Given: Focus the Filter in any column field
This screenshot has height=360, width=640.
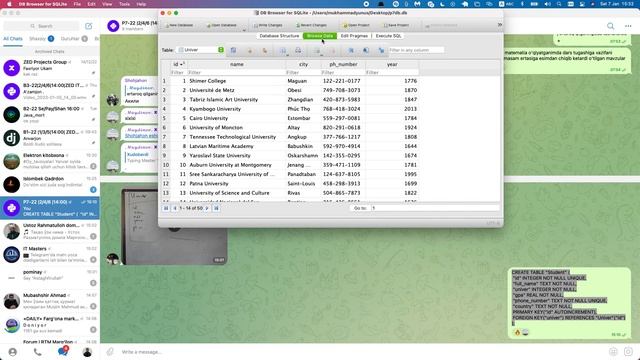Looking at the screenshot, I should click(416, 50).
